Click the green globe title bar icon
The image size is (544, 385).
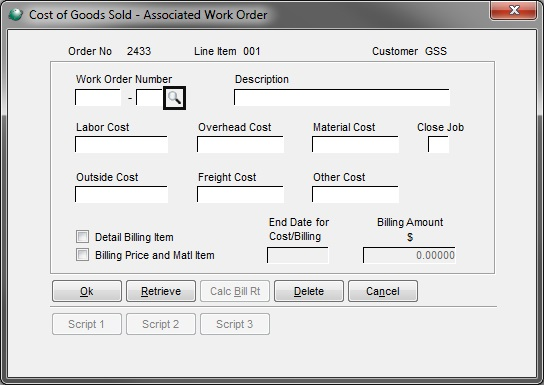click(15, 15)
